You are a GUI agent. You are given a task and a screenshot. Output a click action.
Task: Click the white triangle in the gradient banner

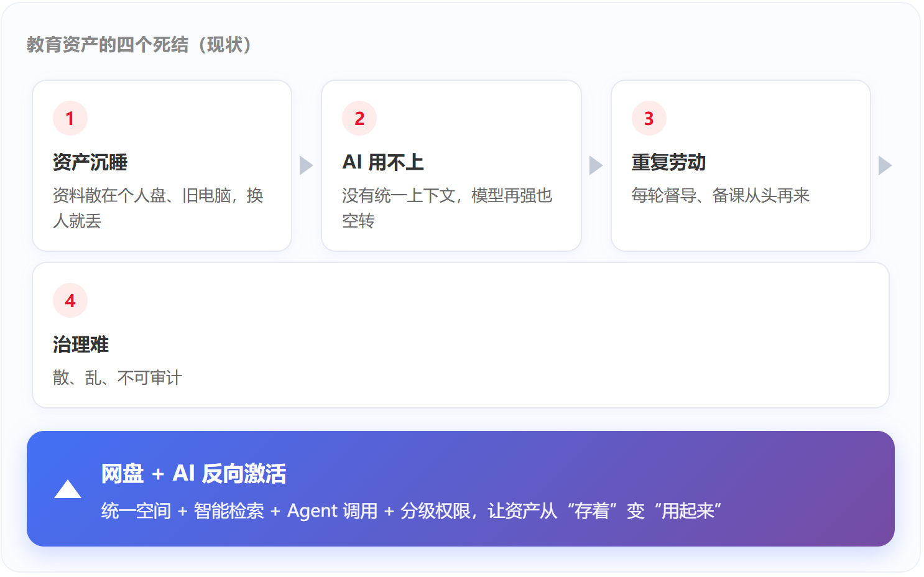click(x=68, y=489)
